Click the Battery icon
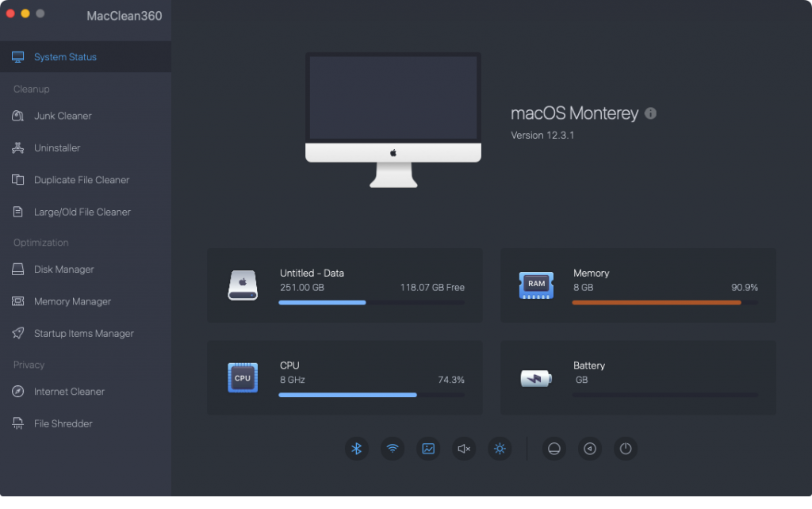This screenshot has width=812, height=509. pos(536,378)
